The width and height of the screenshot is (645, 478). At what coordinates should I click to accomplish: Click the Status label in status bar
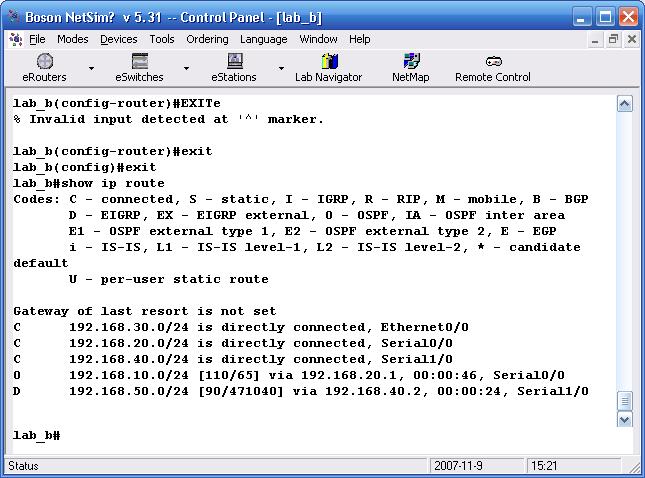tap(23, 466)
